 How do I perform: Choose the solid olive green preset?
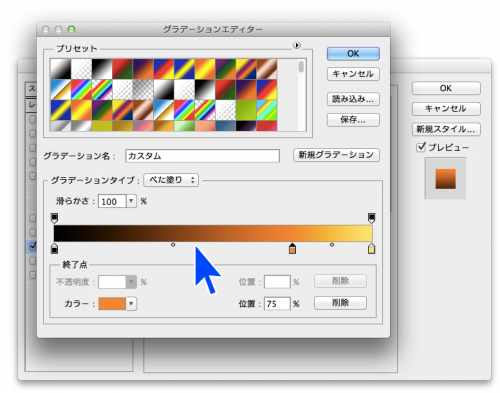coord(246,110)
